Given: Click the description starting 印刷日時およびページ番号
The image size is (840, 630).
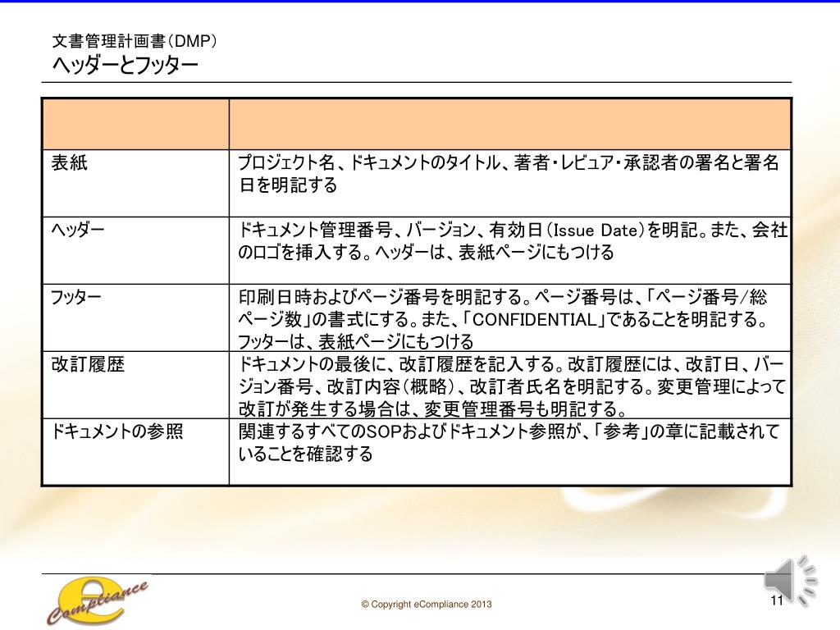Looking at the screenshot, I should [x=510, y=317].
